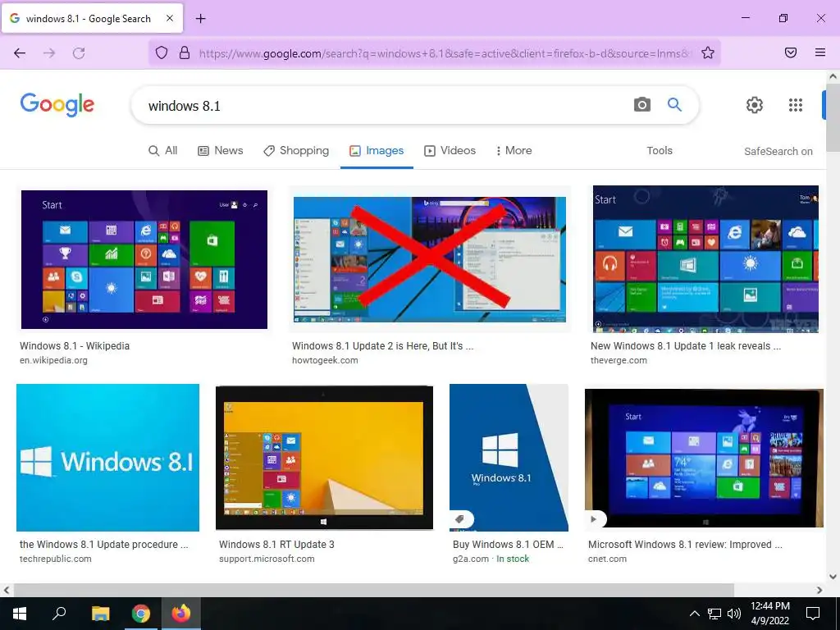Open the g2a Windows 8.1 OEM image
Screen dimensions: 840x630
pos(509,458)
